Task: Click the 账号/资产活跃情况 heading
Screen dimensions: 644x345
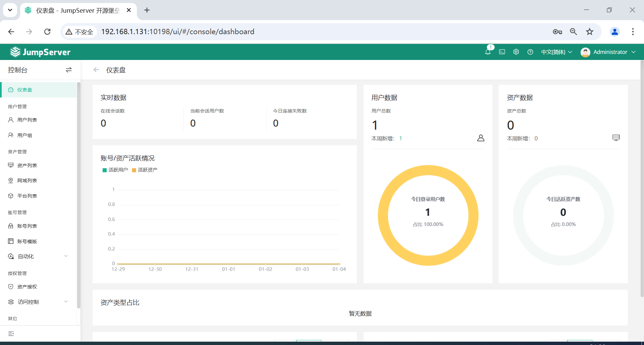Action: click(127, 158)
